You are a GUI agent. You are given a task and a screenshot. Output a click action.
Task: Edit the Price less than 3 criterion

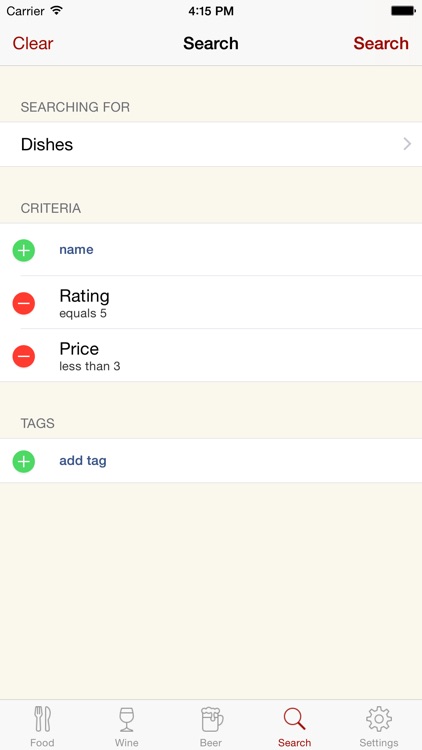pyautogui.click(x=211, y=355)
